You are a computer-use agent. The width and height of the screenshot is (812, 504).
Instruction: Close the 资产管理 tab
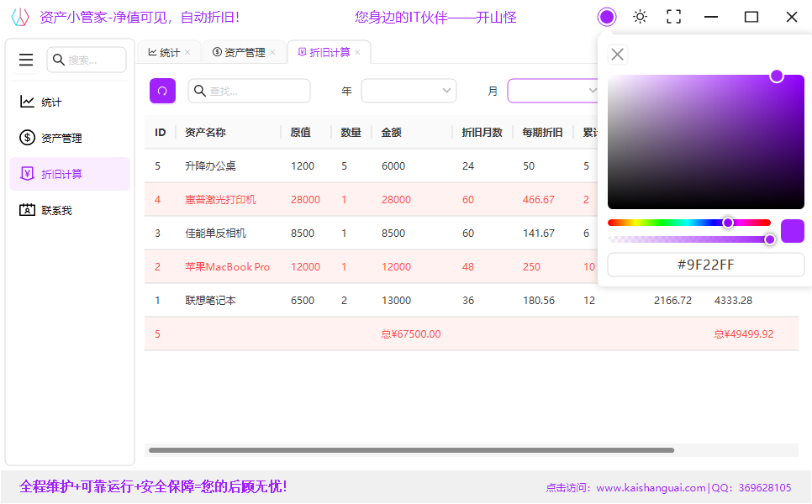tap(272, 52)
